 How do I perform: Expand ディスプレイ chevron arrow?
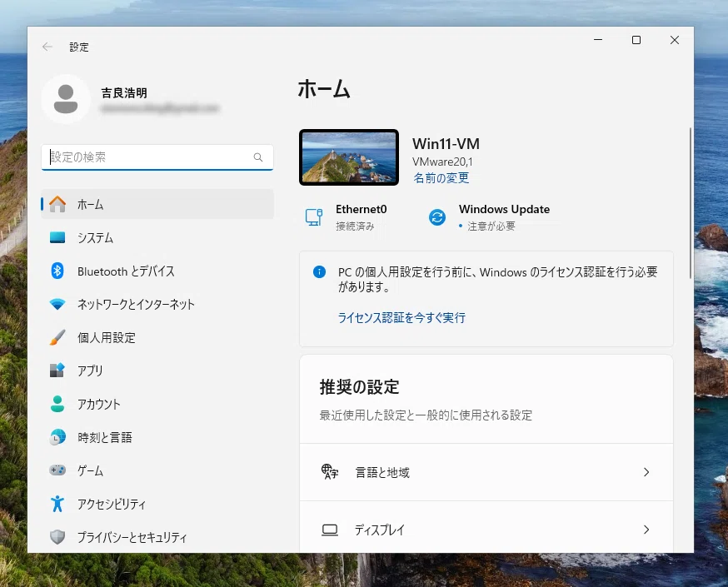coord(646,530)
